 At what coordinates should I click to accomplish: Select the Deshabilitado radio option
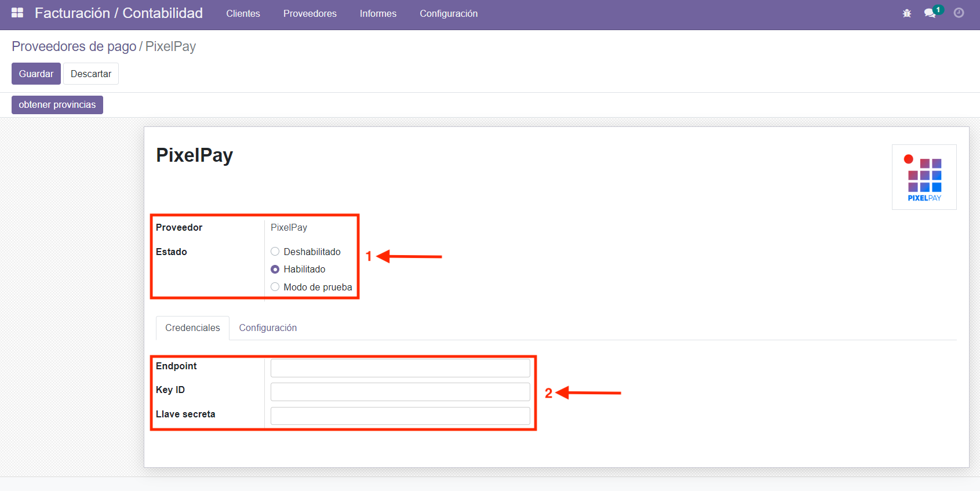click(x=275, y=252)
